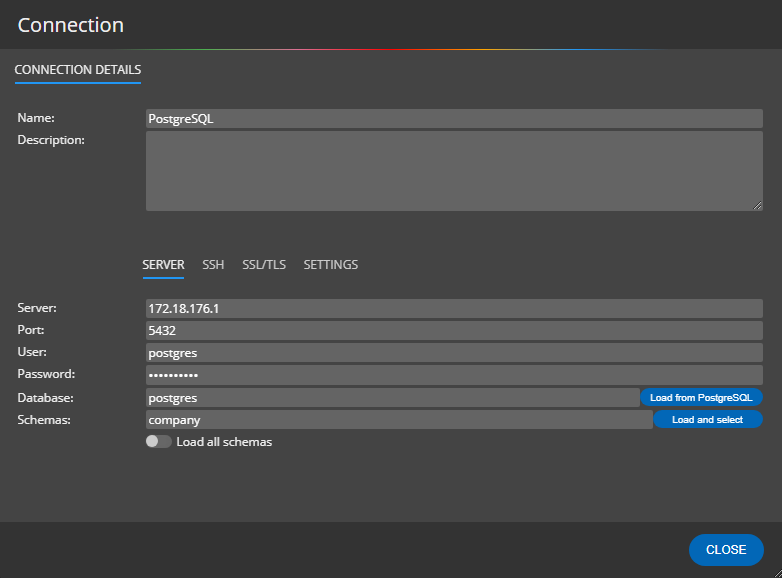The height and width of the screenshot is (578, 782).
Task: Click the Description textarea resize handle
Action: (x=757, y=205)
